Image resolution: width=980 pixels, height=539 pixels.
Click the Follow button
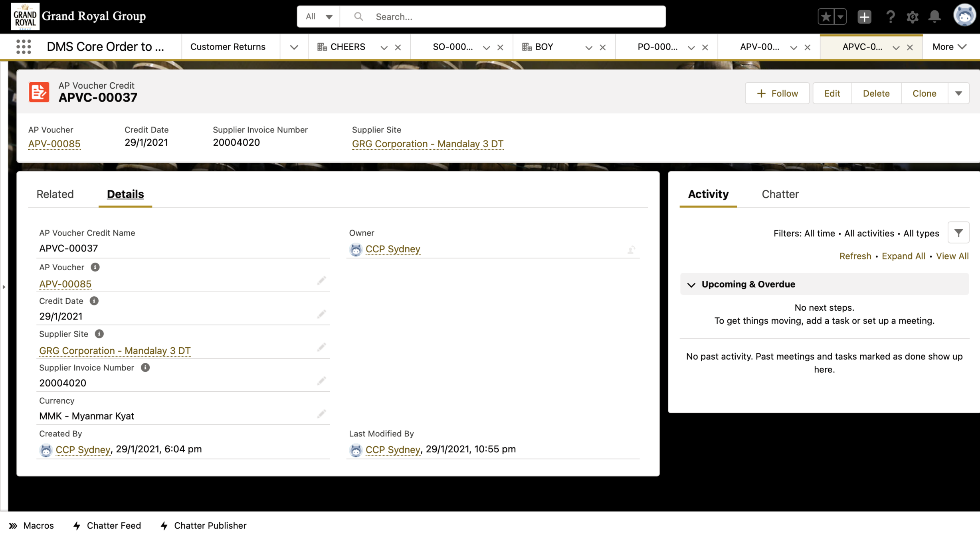pyautogui.click(x=777, y=93)
